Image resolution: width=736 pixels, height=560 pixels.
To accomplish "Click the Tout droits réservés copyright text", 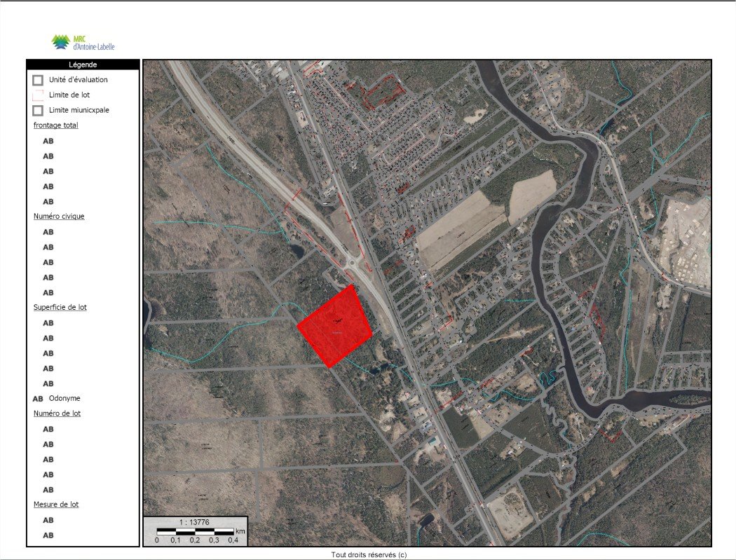I will point(369,554).
